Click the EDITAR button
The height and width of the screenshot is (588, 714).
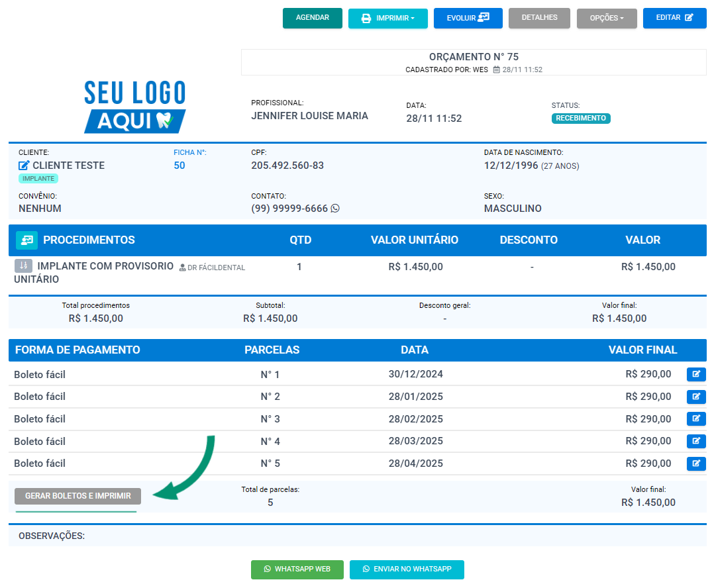tap(674, 18)
